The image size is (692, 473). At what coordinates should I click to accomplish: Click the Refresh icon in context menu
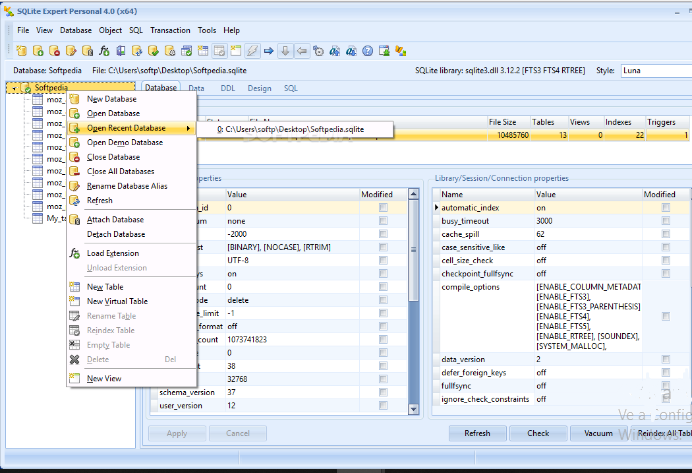75,200
